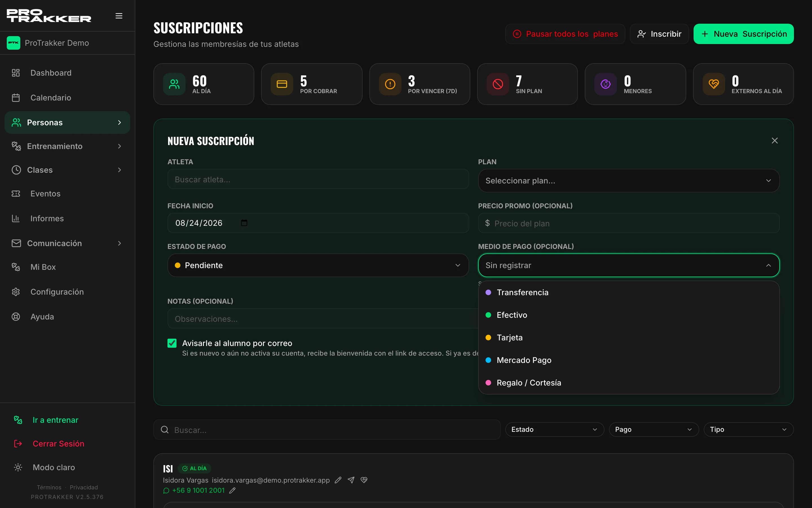Screen dimensions: 812x508
Task: Close the Nueva Suscripción form
Action: 775,141
